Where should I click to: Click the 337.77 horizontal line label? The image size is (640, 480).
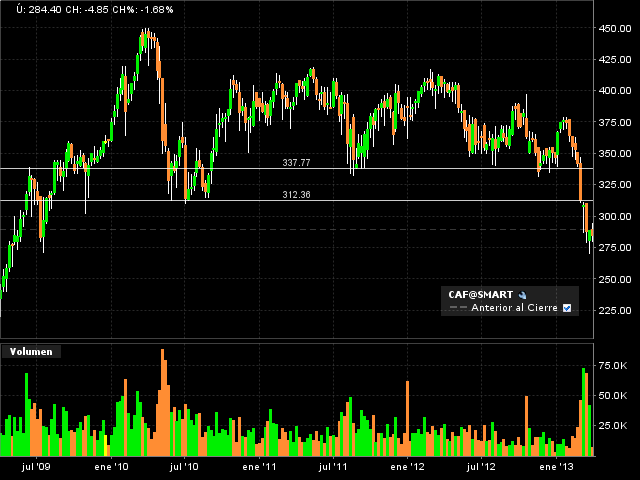296,163
